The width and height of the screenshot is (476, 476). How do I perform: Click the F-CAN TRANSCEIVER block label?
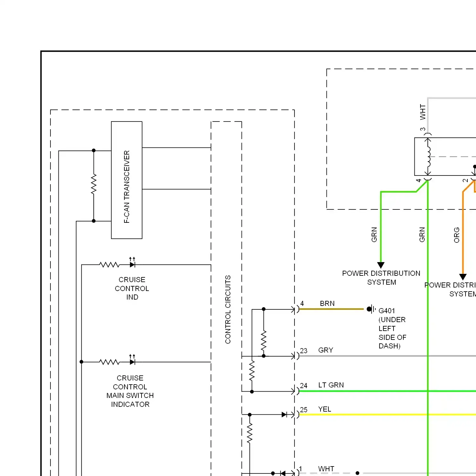pos(127,187)
